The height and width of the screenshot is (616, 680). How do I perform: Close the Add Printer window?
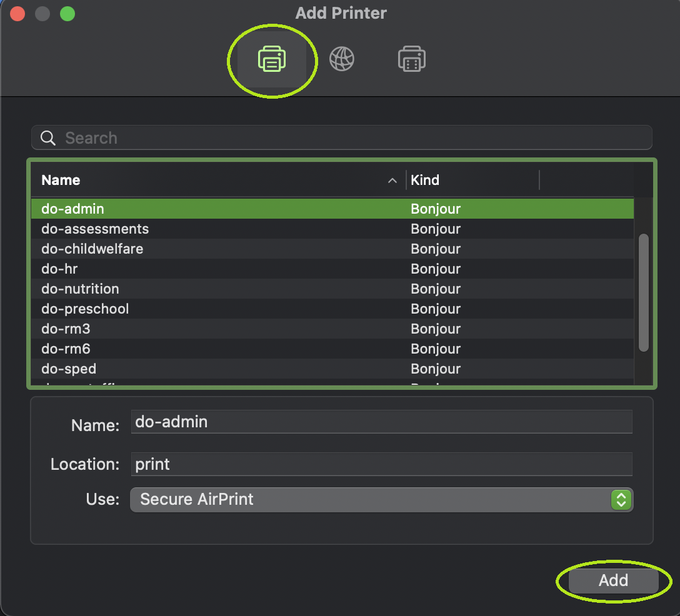17,14
